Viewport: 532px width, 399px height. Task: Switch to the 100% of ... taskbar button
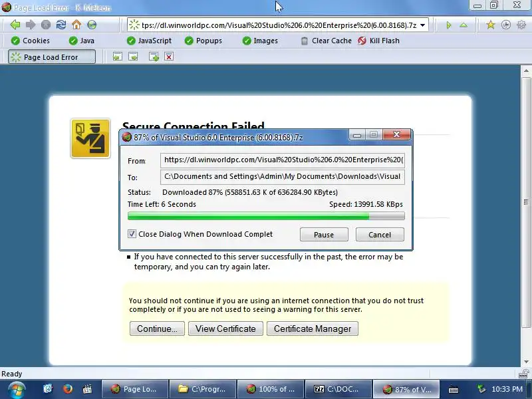pyautogui.click(x=271, y=389)
